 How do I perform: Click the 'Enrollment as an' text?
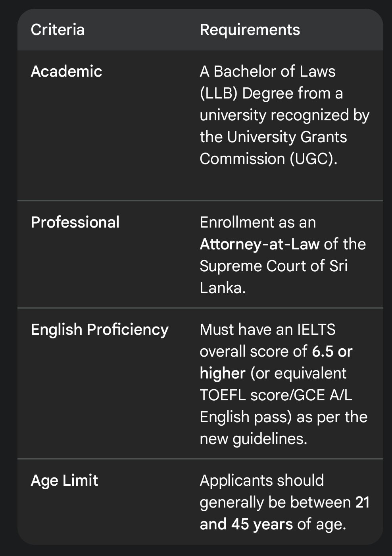tap(257, 222)
